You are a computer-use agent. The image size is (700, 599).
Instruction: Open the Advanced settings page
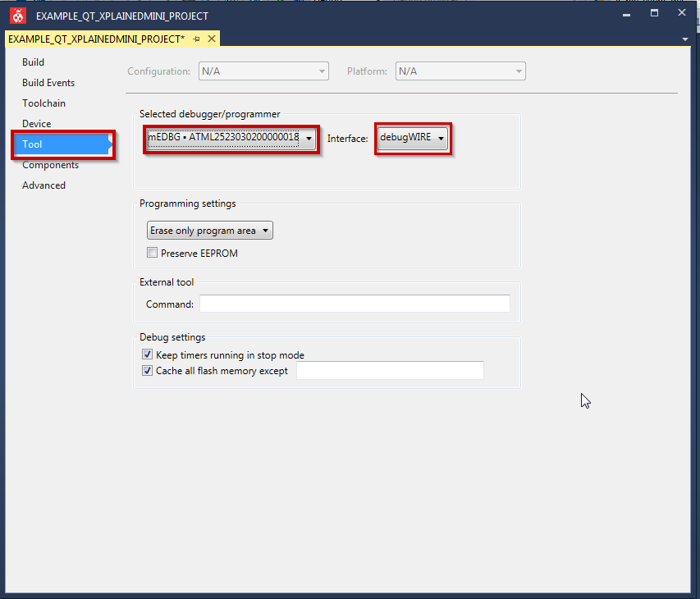pos(43,185)
